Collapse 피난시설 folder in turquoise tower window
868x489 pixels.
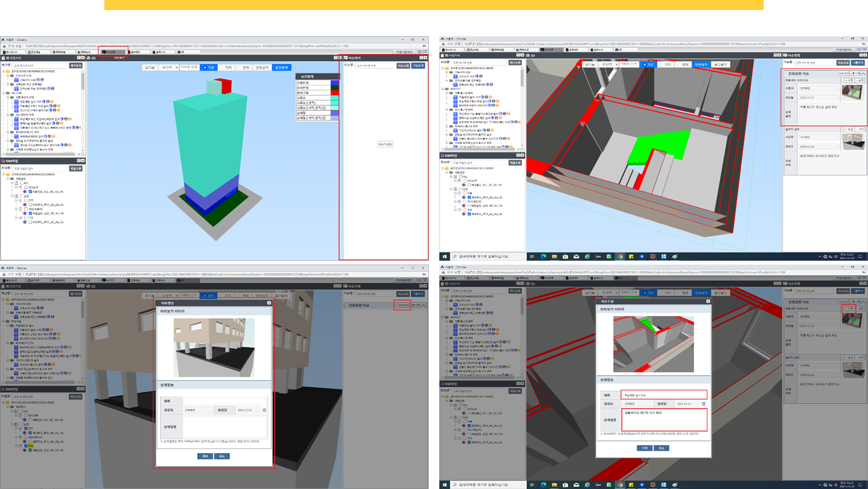pos(4,93)
